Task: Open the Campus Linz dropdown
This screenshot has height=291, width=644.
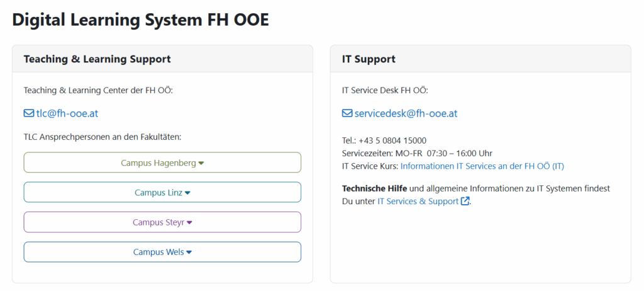Action: coord(162,192)
